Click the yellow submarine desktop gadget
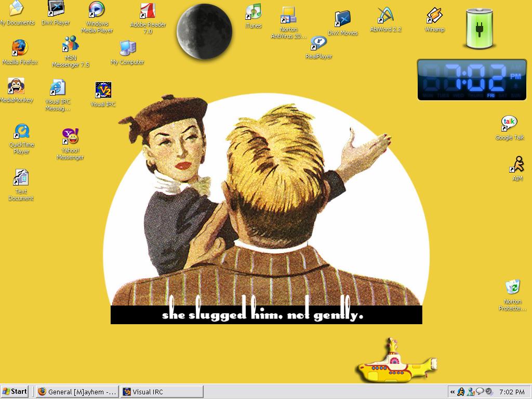 tap(396, 360)
